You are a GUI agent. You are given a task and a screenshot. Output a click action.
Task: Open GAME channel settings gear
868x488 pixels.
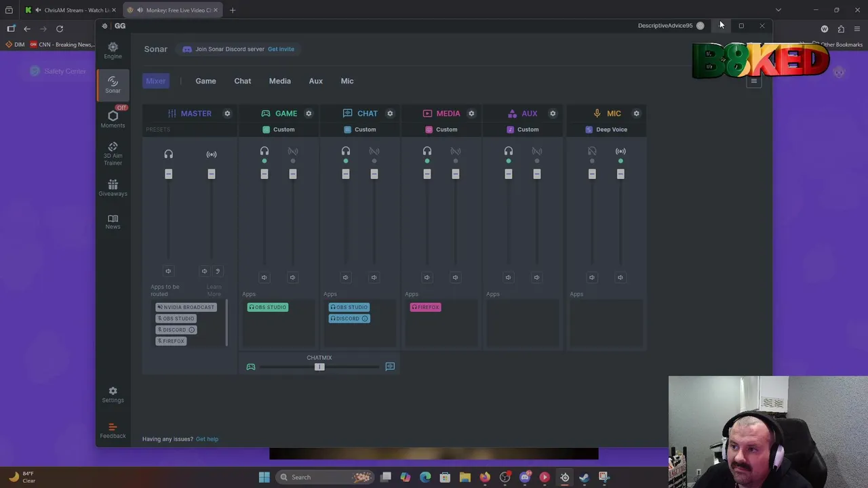coord(309,113)
